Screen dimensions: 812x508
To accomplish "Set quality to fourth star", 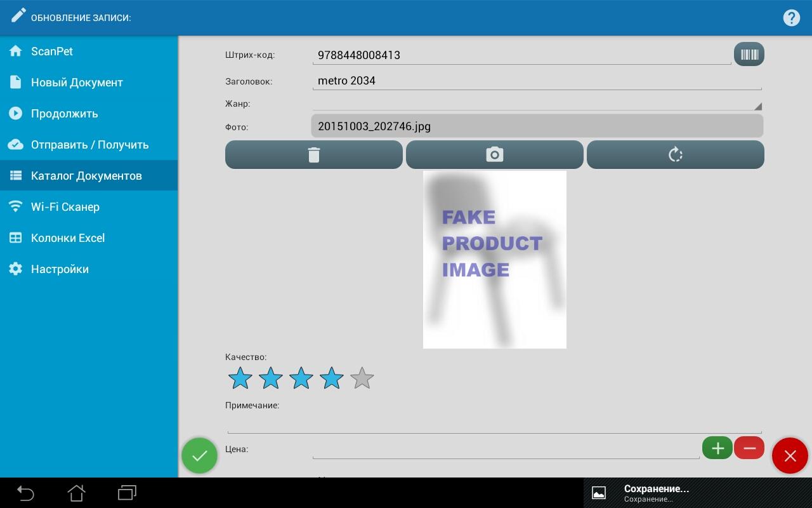I will coord(332,378).
